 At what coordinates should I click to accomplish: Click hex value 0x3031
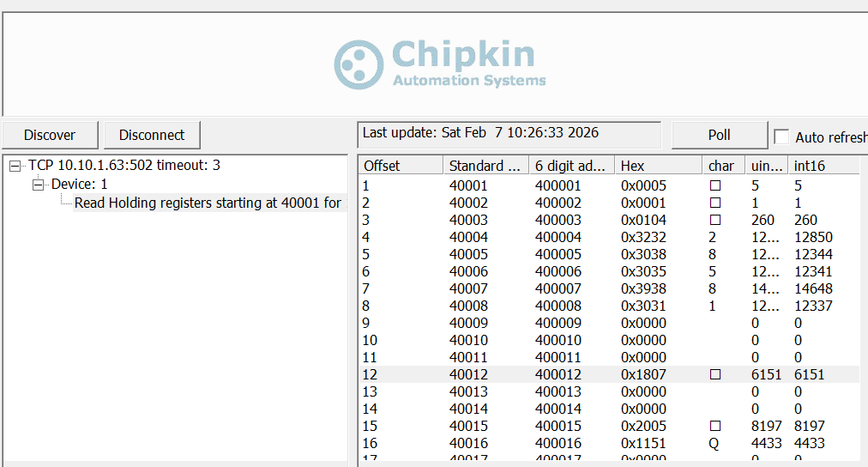(643, 306)
